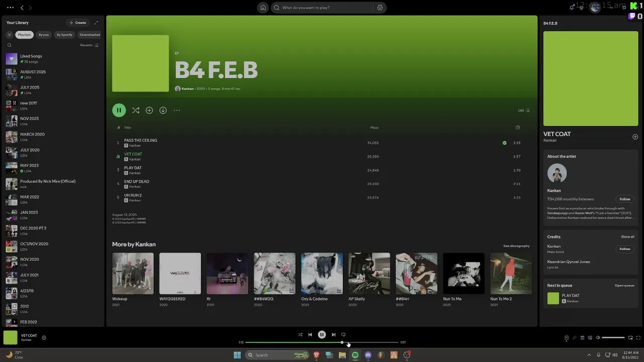Viewport: 644px width, 362px height.
Task: Open the queue via 'Open queue'
Action: pos(624,286)
